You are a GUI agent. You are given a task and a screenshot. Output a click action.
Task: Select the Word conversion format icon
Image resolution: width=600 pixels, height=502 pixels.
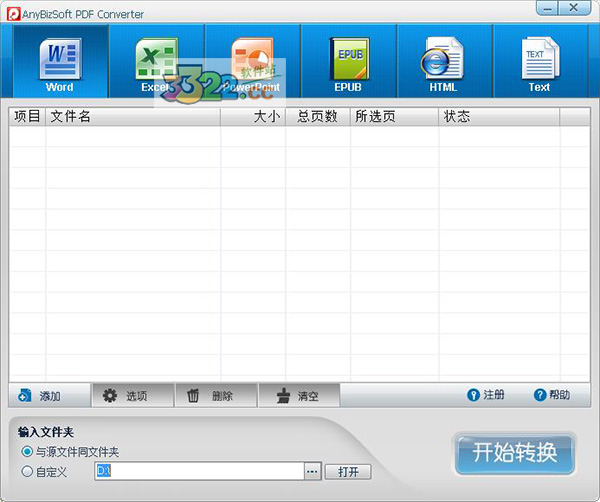(x=60, y=61)
